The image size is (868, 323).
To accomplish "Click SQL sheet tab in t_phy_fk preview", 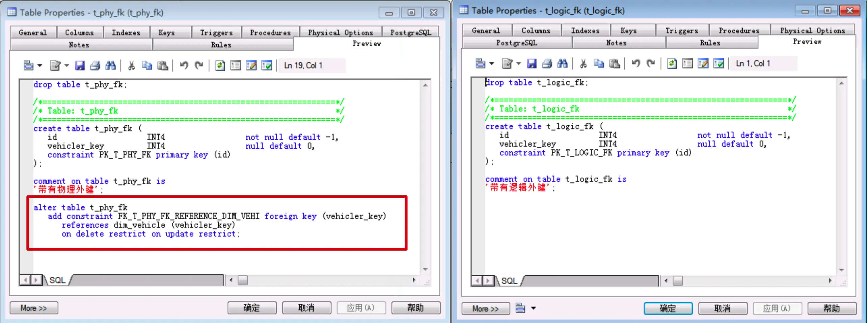I will [x=57, y=280].
